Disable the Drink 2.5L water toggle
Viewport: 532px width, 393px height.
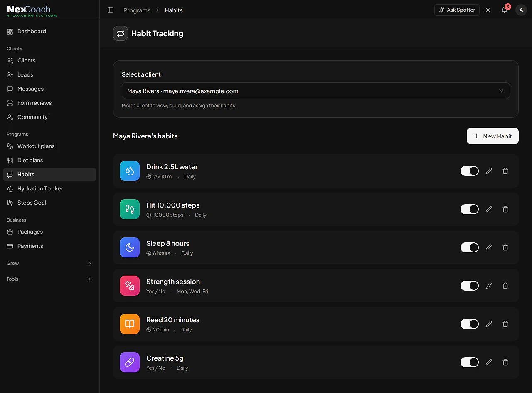470,171
